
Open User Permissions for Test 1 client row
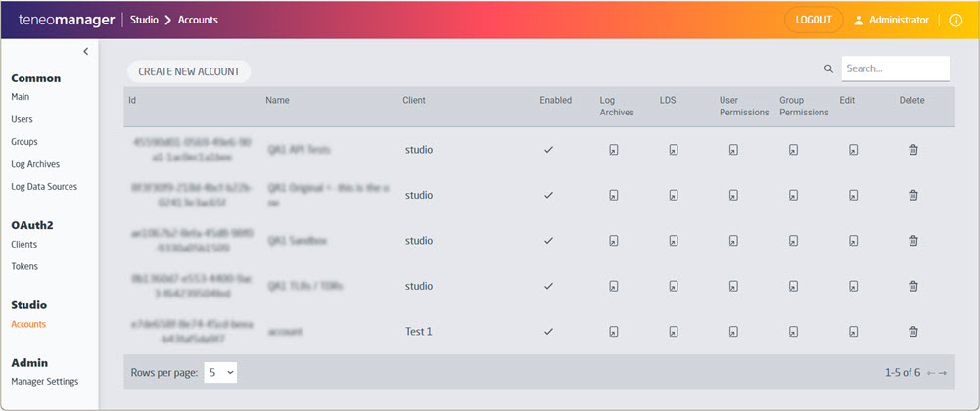click(732, 332)
